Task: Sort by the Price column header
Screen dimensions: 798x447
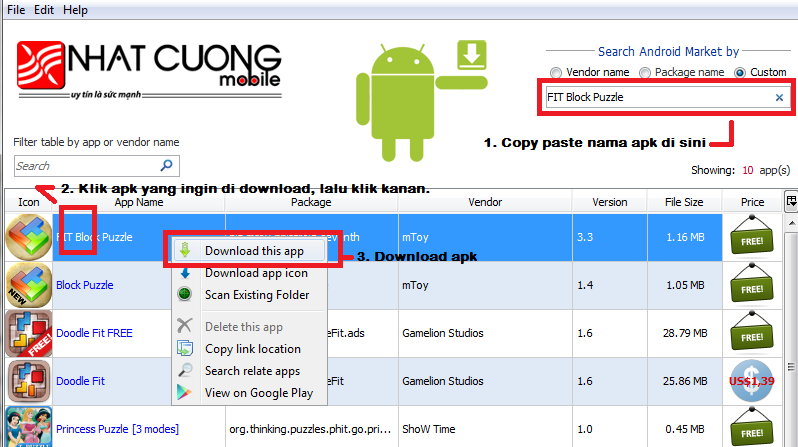Action: coord(752,202)
